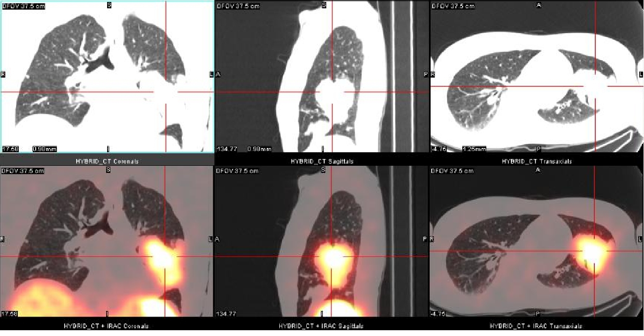Pick the HYBRID_CT + IRAC Transaxials label
This screenshot has height=336, width=644.
pos(536,326)
